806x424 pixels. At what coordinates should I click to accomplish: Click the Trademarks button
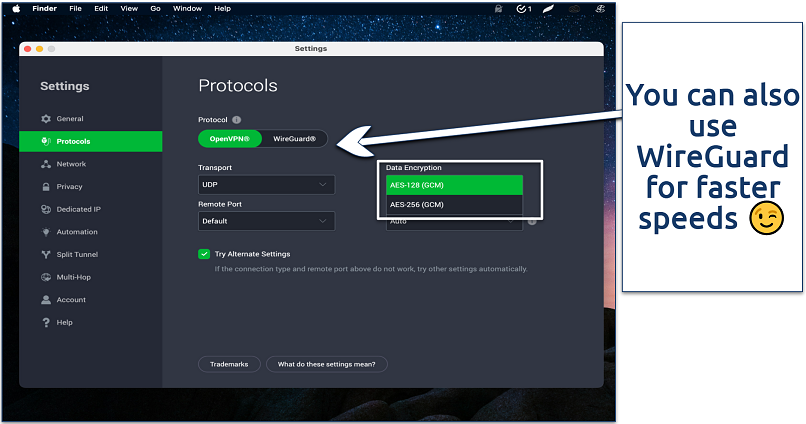229,364
